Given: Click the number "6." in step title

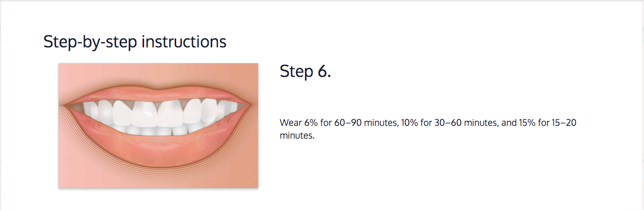Looking at the screenshot, I should 324,72.
